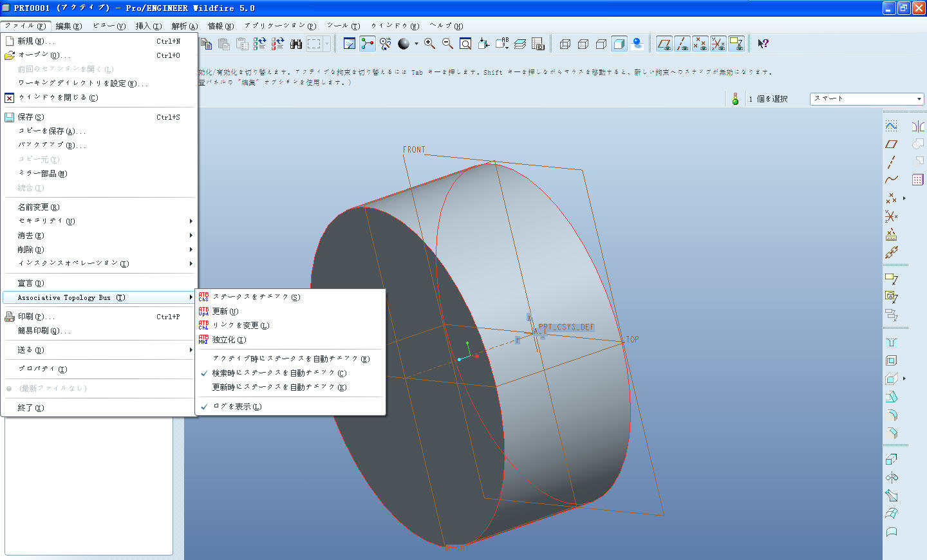Select the Shell tool
The width and height of the screenshot is (927, 560).
coord(891,360)
